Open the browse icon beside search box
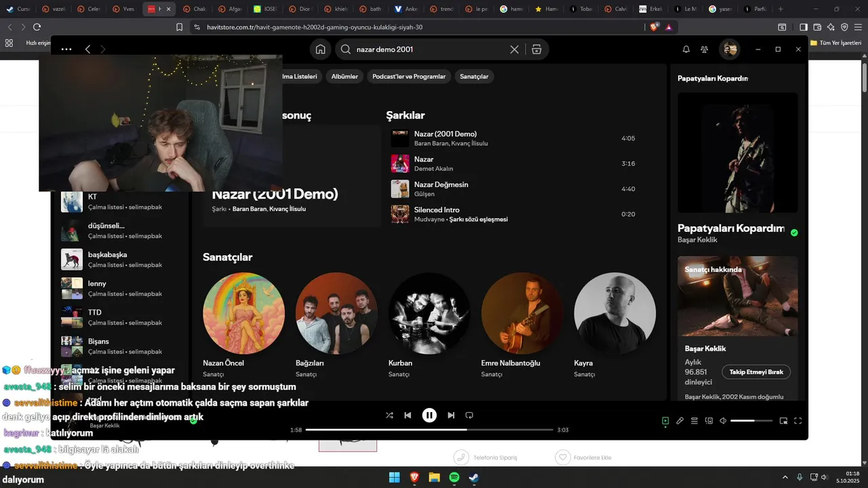 pos(536,49)
